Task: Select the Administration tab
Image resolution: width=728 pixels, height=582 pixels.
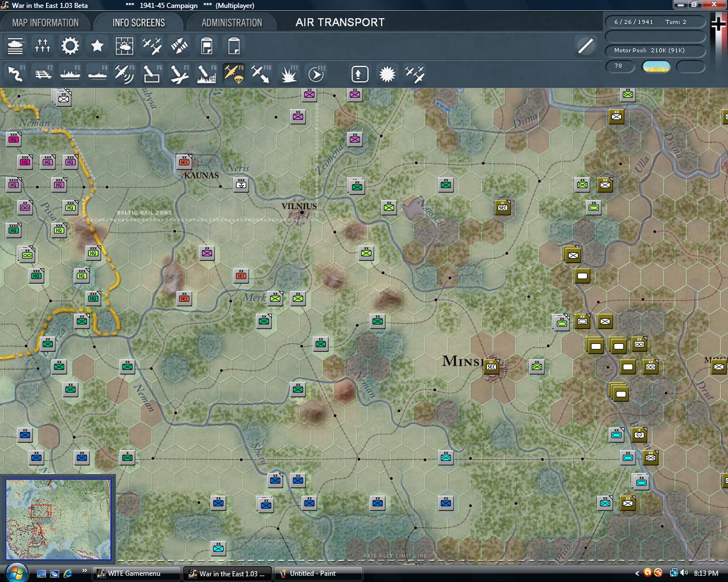Action: (x=231, y=23)
